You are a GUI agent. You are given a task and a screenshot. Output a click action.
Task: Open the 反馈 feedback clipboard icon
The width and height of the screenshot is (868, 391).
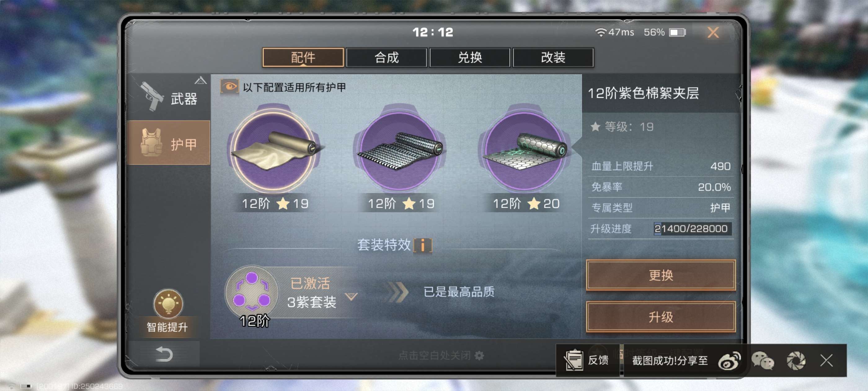[x=573, y=360]
